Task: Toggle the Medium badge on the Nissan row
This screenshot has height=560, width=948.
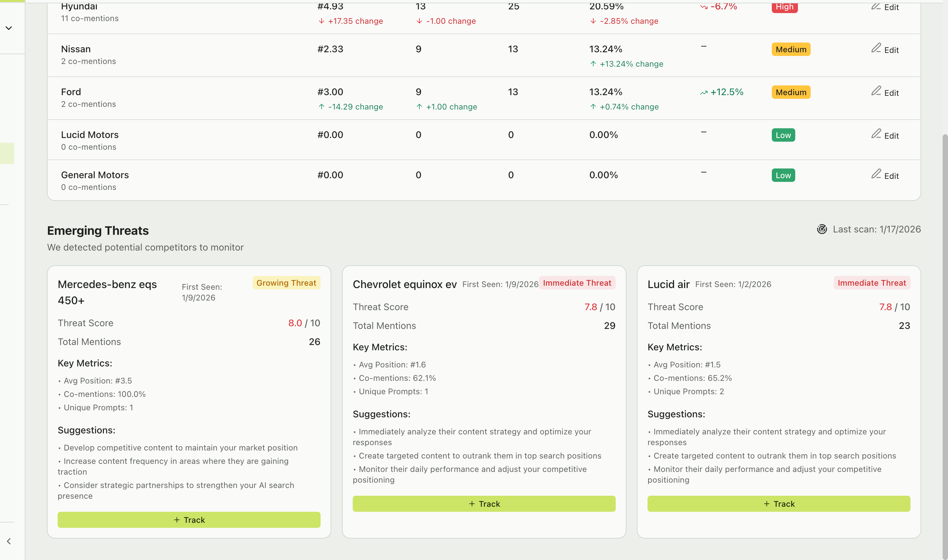Action: click(791, 49)
